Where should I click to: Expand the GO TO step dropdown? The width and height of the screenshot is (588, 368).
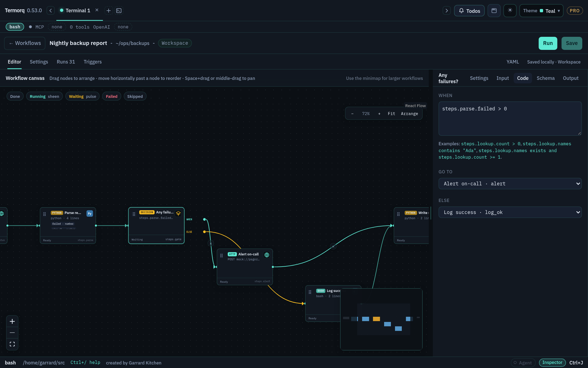(510, 184)
